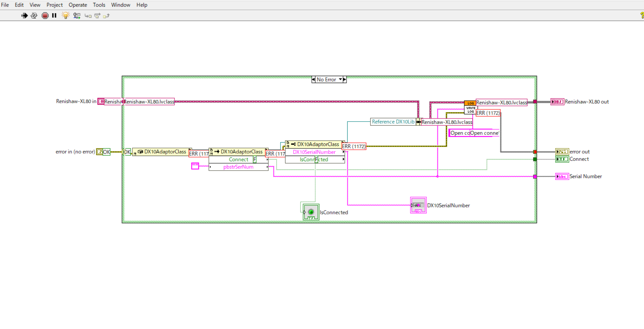Click the Step Out toolbar icon

pos(106,16)
